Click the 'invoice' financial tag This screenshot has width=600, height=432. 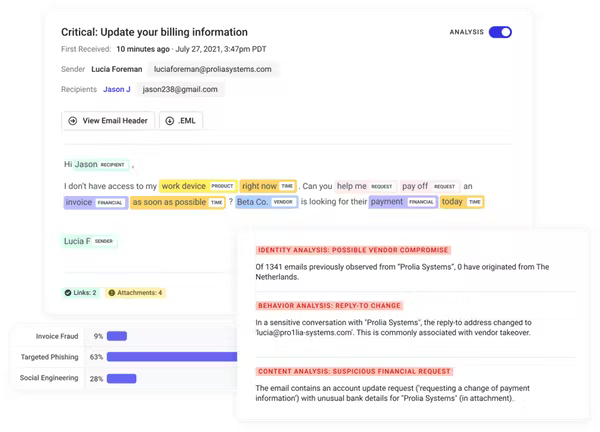[96, 202]
